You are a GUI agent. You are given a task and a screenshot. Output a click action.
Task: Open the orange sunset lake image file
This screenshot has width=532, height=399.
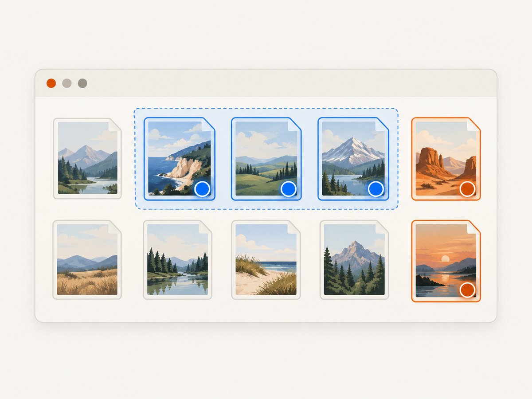click(x=446, y=261)
